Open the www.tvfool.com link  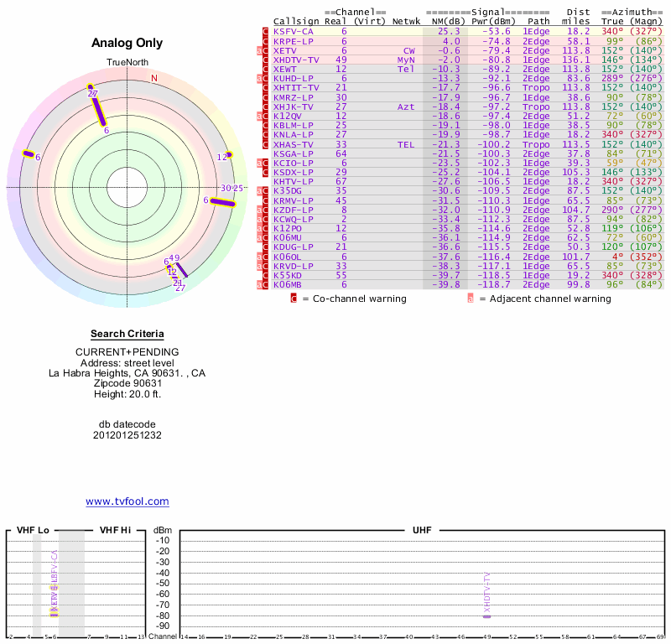pyautogui.click(x=127, y=501)
